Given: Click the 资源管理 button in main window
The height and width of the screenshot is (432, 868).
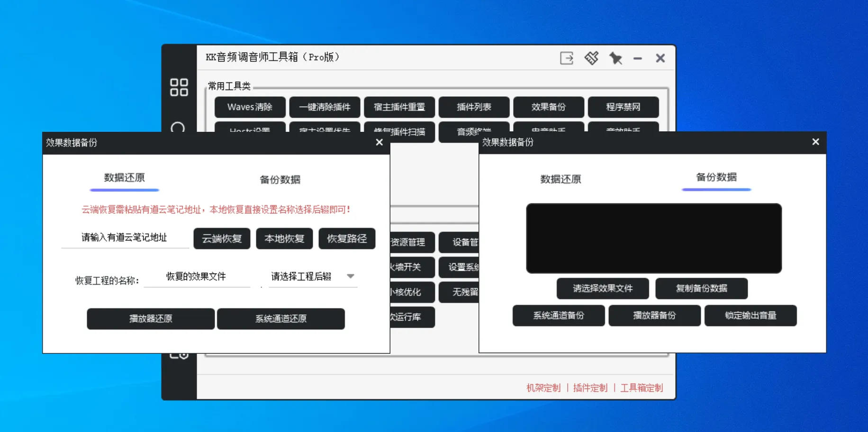Looking at the screenshot, I should tap(412, 242).
